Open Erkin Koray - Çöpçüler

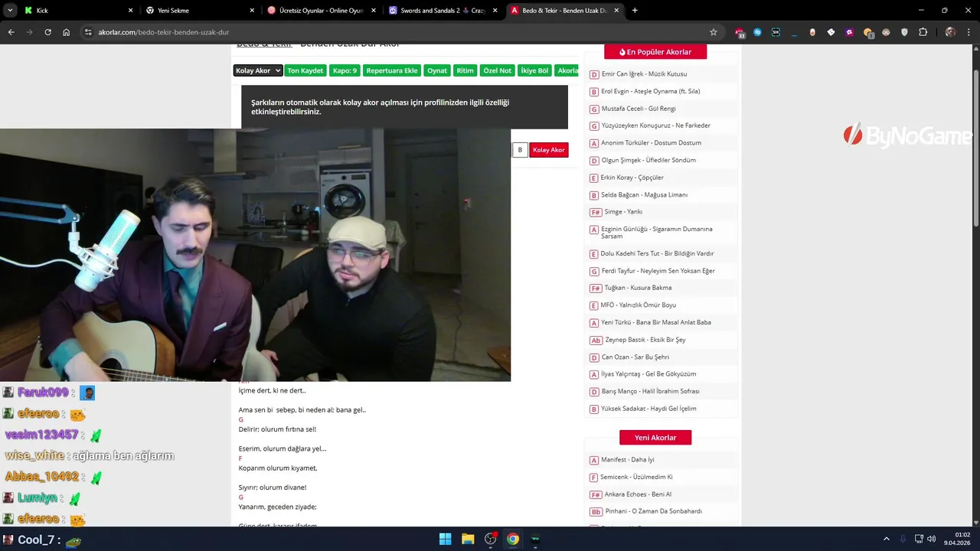click(632, 178)
